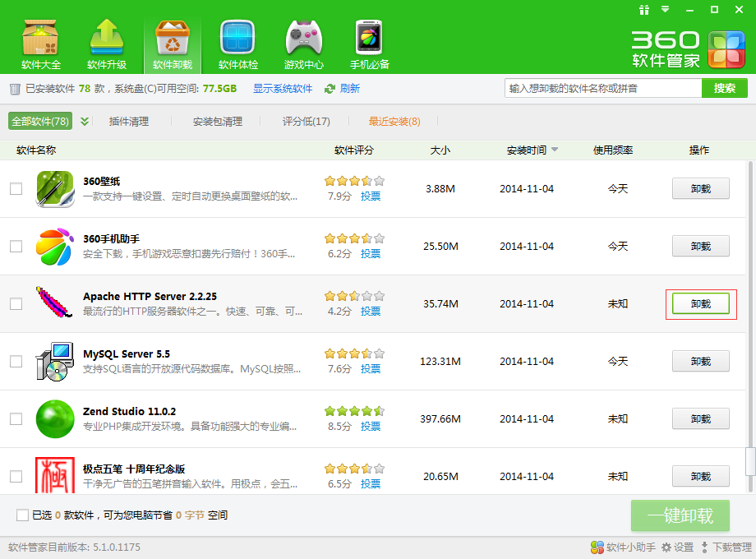Screen dimensions: 756x559
Task: Switch to the 最近安装(8) tab
Action: pos(394,122)
